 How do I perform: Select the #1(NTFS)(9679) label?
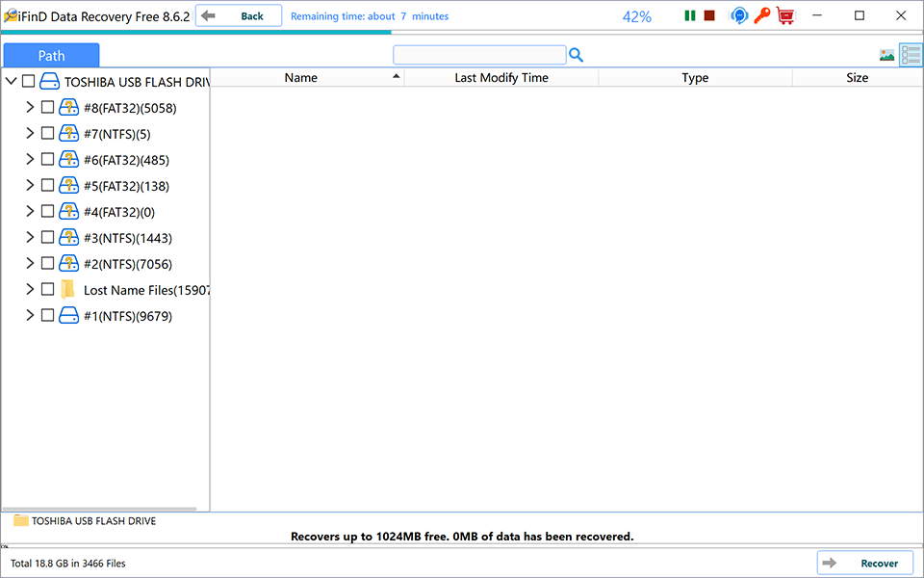[x=128, y=316]
